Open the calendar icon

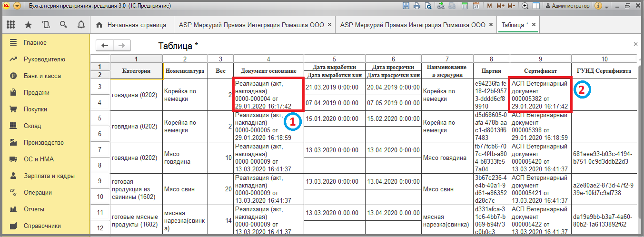tap(476, 6)
